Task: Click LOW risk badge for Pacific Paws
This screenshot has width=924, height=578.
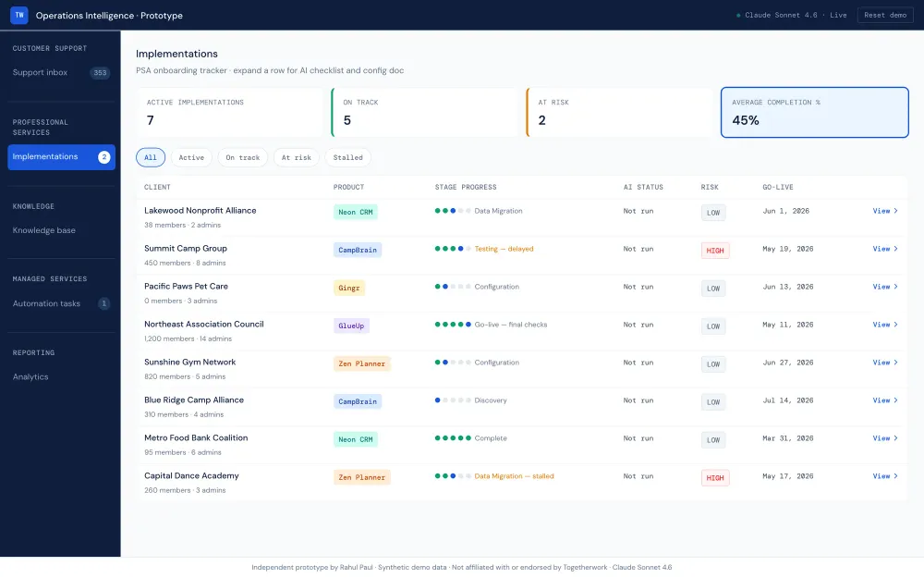Action: (713, 289)
